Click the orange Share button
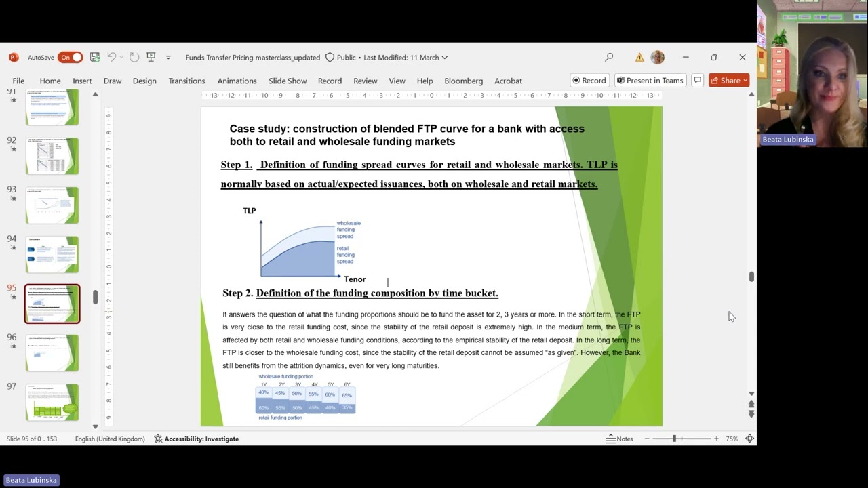 coord(729,80)
